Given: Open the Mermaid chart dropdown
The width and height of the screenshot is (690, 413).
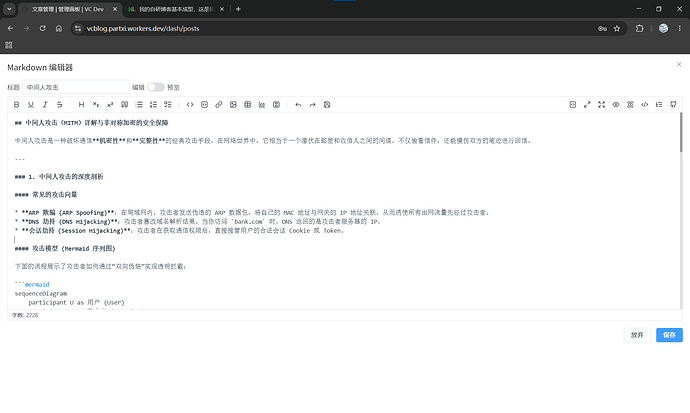Looking at the screenshot, I should coord(262,105).
